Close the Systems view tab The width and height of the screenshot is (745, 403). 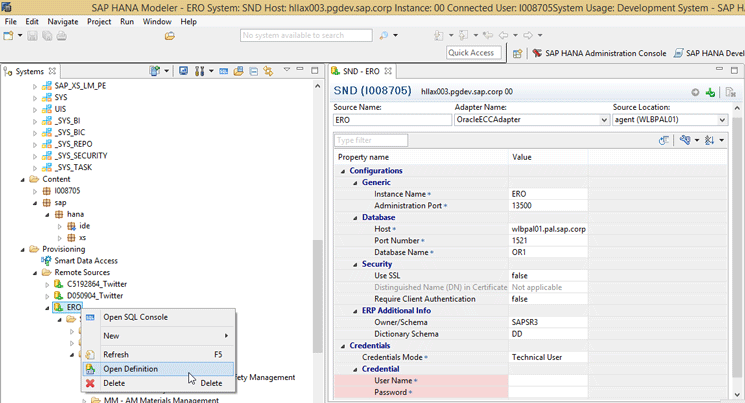coord(52,71)
